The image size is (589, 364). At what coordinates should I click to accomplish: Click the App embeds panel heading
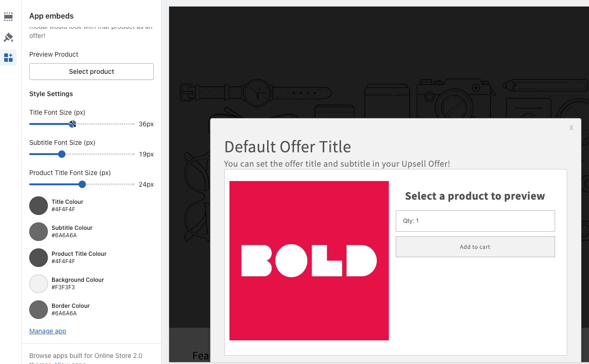point(51,15)
